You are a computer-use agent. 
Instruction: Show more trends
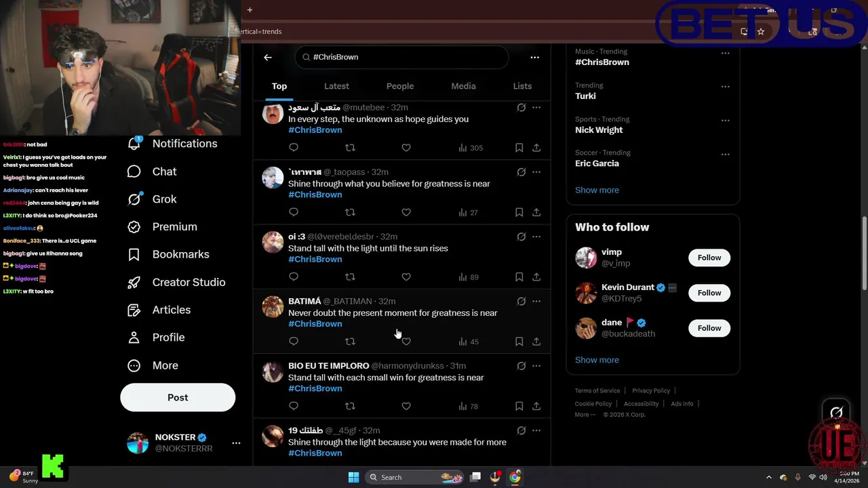pyautogui.click(x=597, y=190)
